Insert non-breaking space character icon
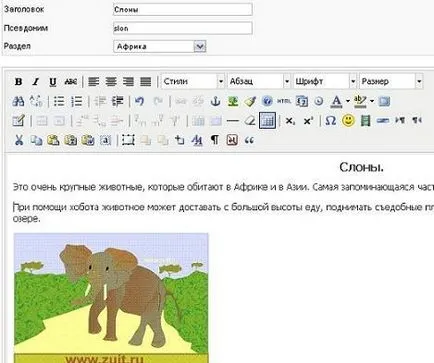Screen dimensions: 434x363 (x=232, y=140)
